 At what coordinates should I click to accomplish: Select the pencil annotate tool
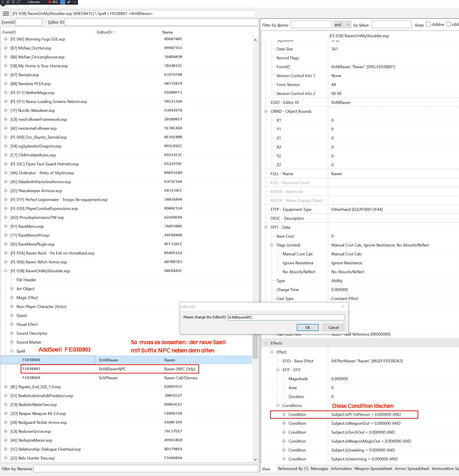click(x=69, y=2)
